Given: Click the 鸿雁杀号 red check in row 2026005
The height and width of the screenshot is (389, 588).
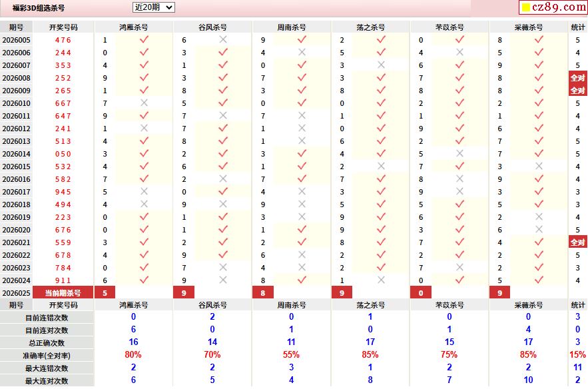Looking at the screenshot, I should (144, 39).
